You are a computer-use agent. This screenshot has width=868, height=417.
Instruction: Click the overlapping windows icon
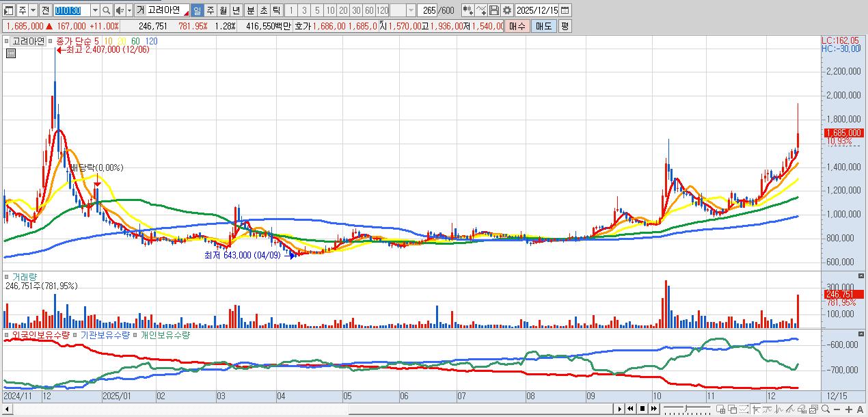tap(733, 409)
